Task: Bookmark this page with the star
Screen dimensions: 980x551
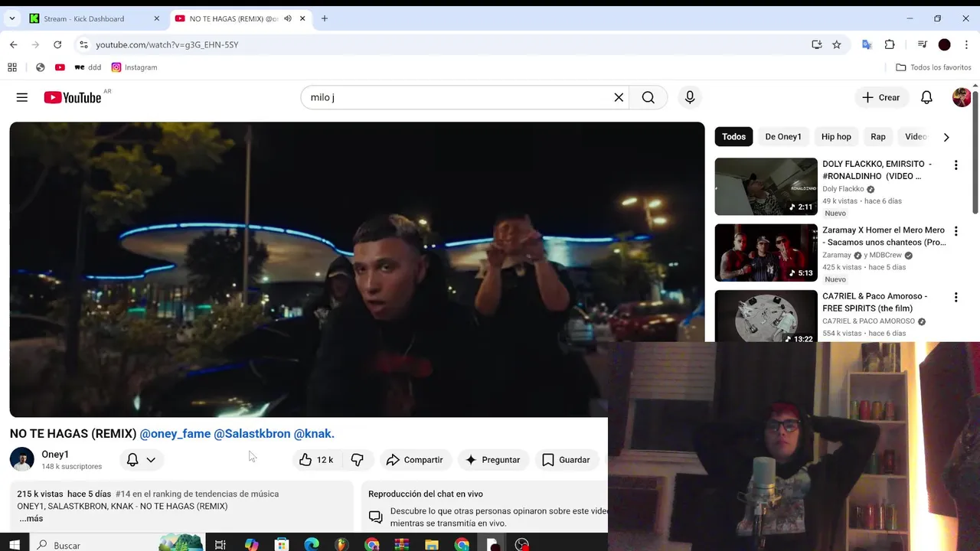Action: click(x=837, y=44)
